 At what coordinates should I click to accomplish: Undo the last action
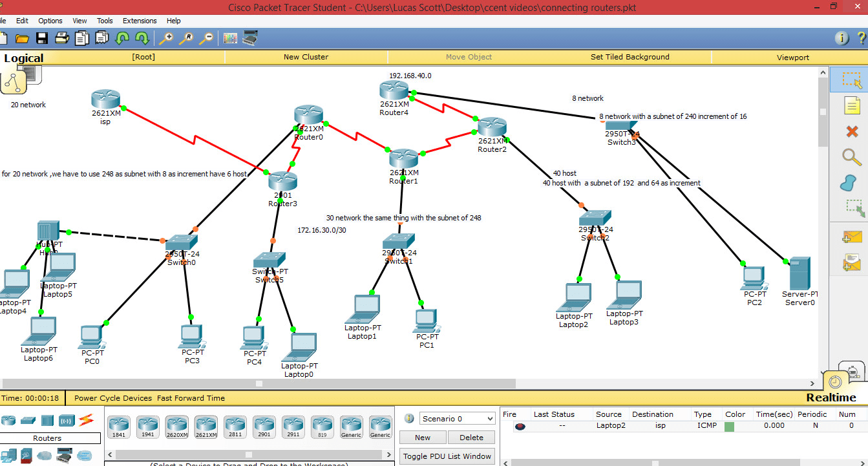click(x=122, y=38)
